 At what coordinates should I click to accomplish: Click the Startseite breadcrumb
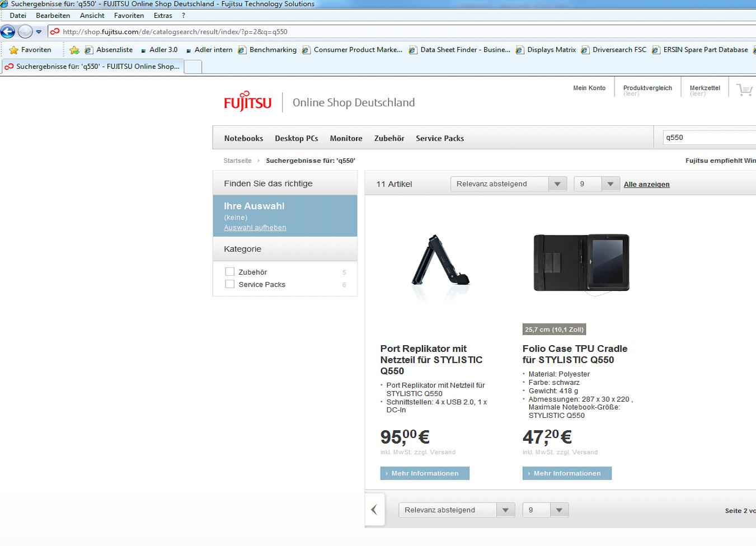pyautogui.click(x=237, y=161)
